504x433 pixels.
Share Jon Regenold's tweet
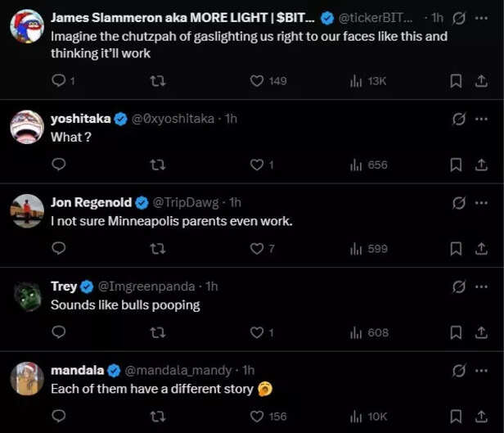tap(481, 248)
